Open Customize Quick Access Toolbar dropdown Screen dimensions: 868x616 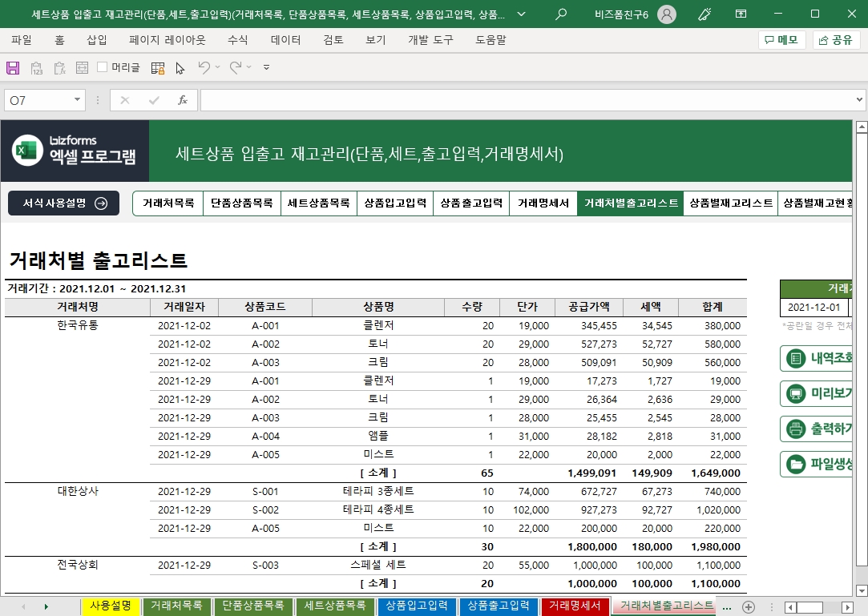pos(266,68)
